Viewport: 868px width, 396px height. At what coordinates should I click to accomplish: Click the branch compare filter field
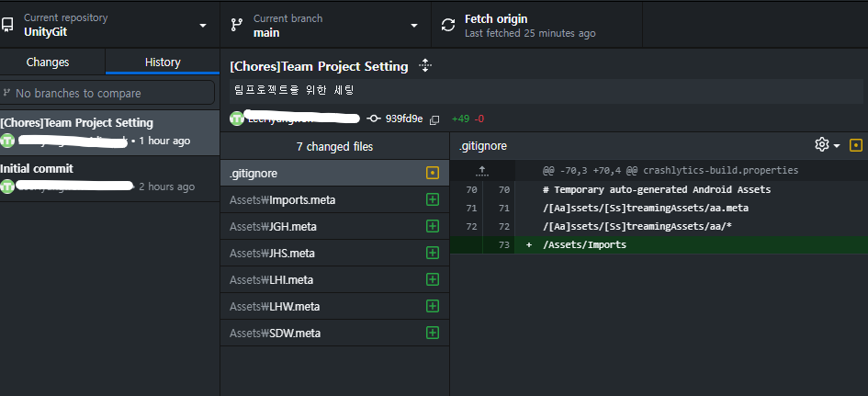109,93
